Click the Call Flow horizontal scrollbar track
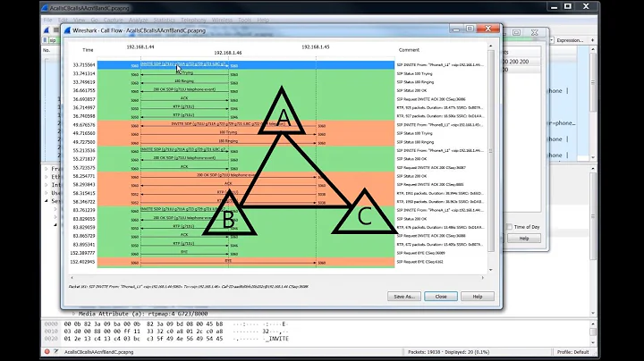Image resolution: width=644 pixels, height=361 pixels. tap(277, 278)
